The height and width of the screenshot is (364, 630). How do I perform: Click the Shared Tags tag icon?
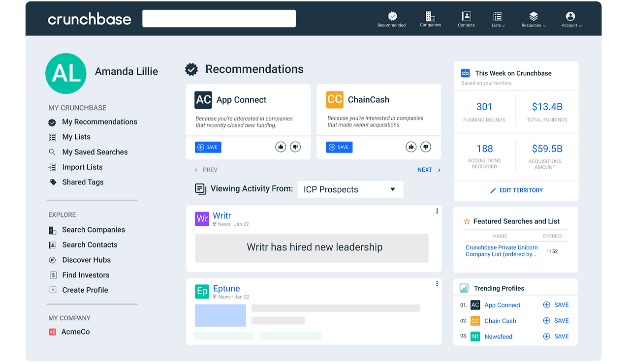coord(53,182)
